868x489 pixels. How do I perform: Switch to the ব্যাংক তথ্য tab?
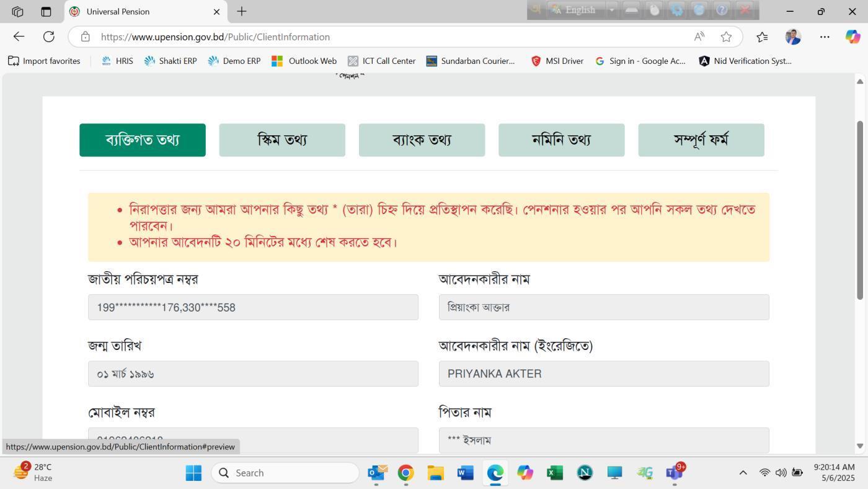point(422,140)
